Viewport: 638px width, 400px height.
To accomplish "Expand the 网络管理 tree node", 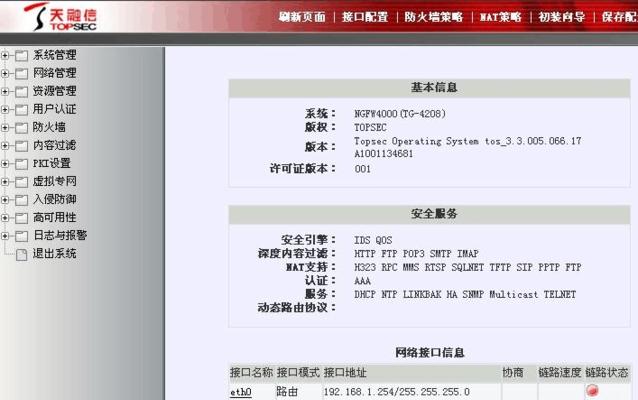I will point(5,73).
